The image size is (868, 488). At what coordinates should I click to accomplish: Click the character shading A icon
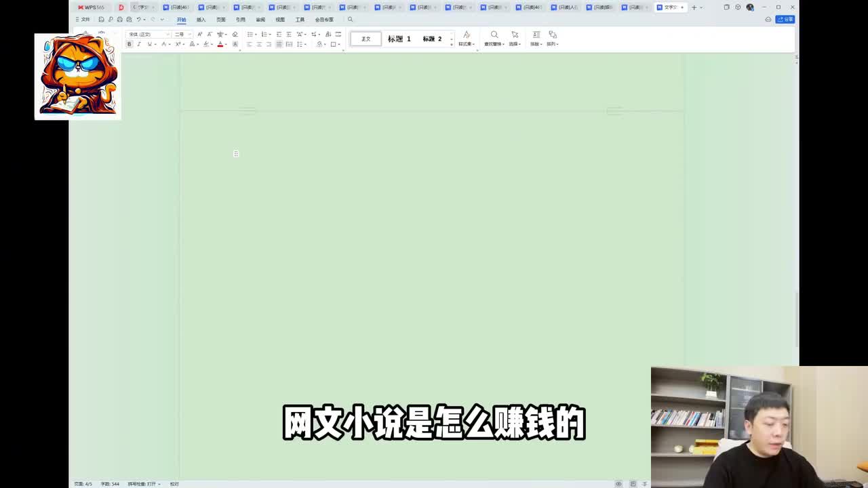pos(235,44)
